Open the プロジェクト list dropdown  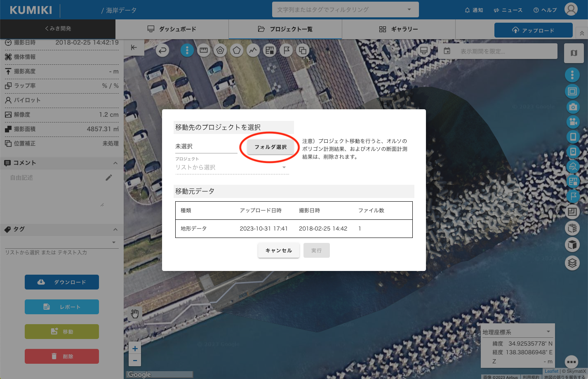(x=231, y=167)
